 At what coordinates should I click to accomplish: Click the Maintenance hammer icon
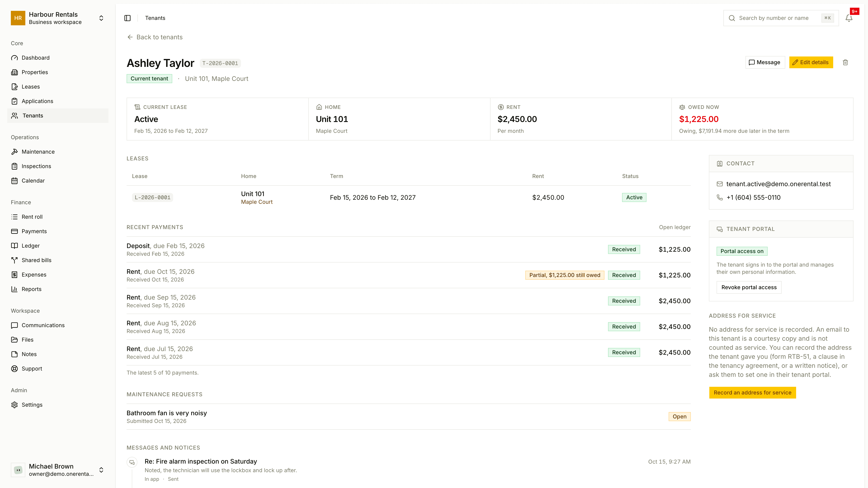(x=14, y=152)
